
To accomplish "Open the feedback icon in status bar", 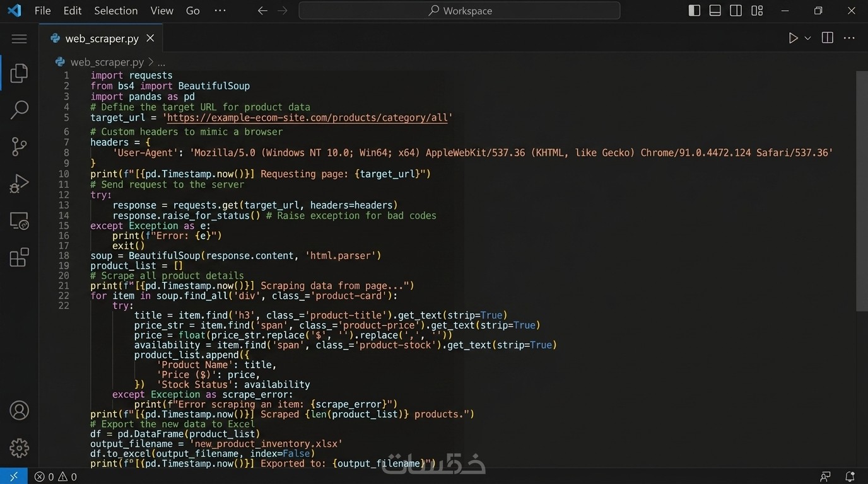I will pyautogui.click(x=825, y=476).
